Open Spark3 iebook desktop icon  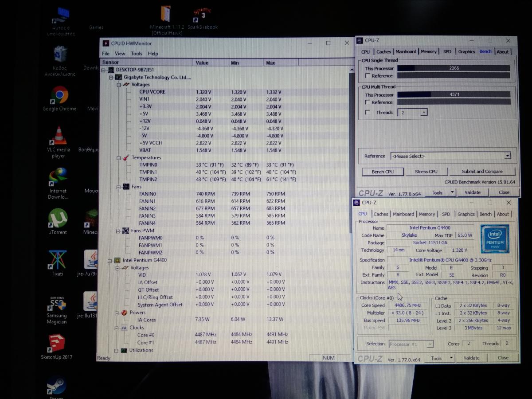(x=202, y=14)
